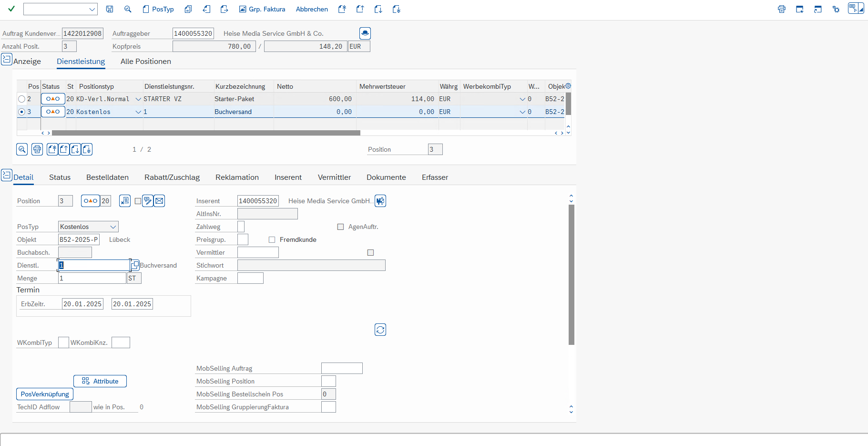Viewport: 868px width, 446px height.
Task: Click the MobSelling Auftrag input field
Action: coord(342,368)
